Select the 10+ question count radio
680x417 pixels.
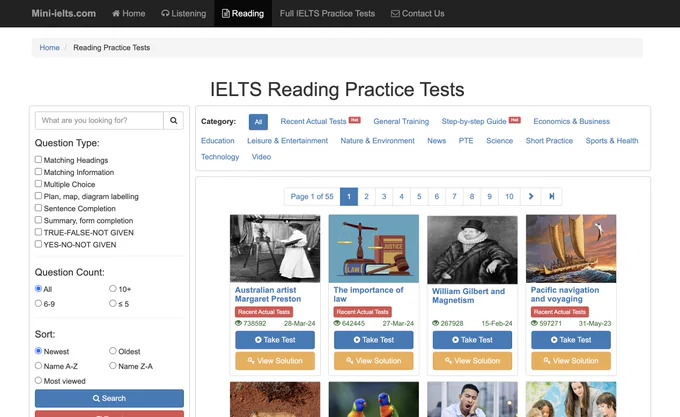click(x=113, y=288)
